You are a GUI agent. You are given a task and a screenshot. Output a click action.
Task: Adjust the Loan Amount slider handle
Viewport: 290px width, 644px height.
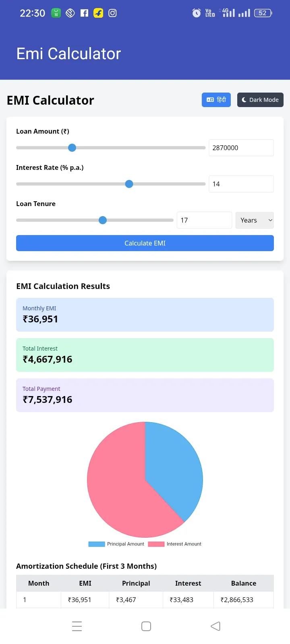pyautogui.click(x=72, y=148)
